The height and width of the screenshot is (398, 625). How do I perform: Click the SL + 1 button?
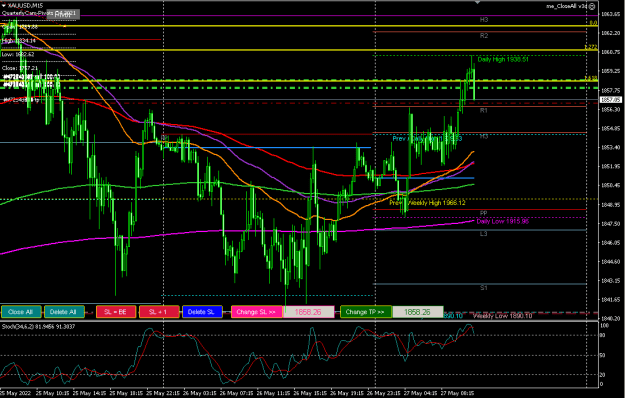159,312
